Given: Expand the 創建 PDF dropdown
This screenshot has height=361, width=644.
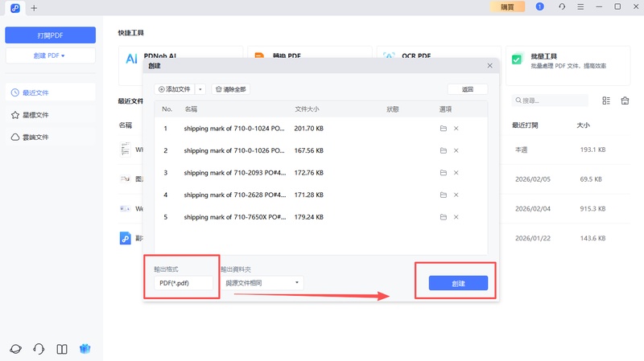Looking at the screenshot, I should 50,55.
